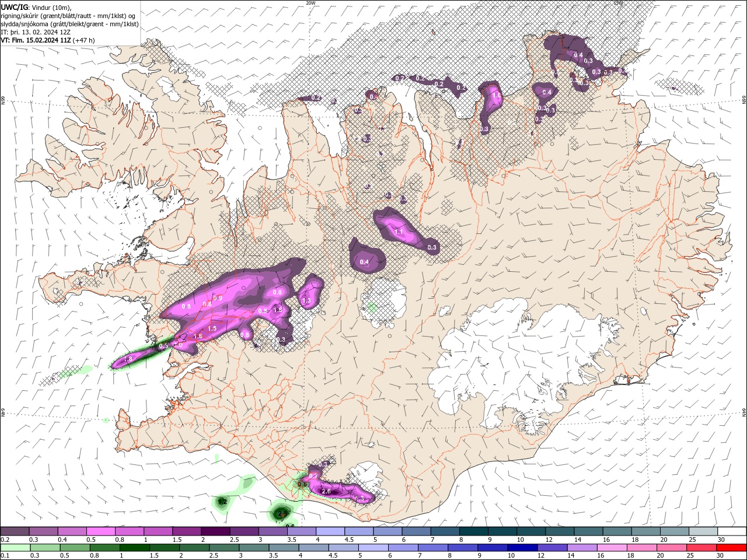Viewport: 747px width, 560px height.
Task: Click the '0.1' value in the rain legend
Action: point(5,556)
